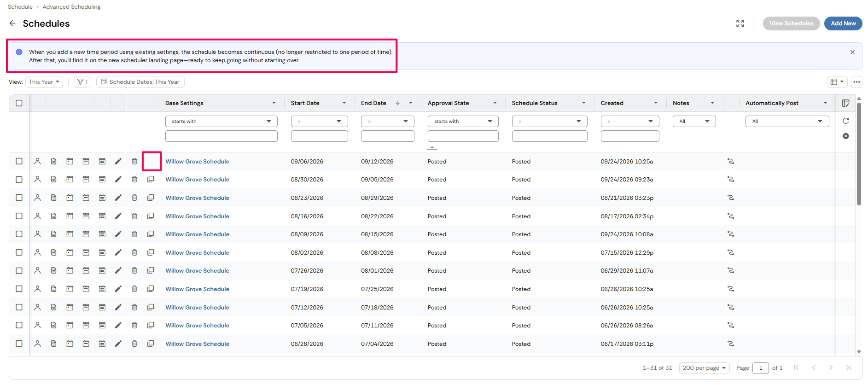Click the copy icon in the 08/16/2026 row

pos(151,216)
